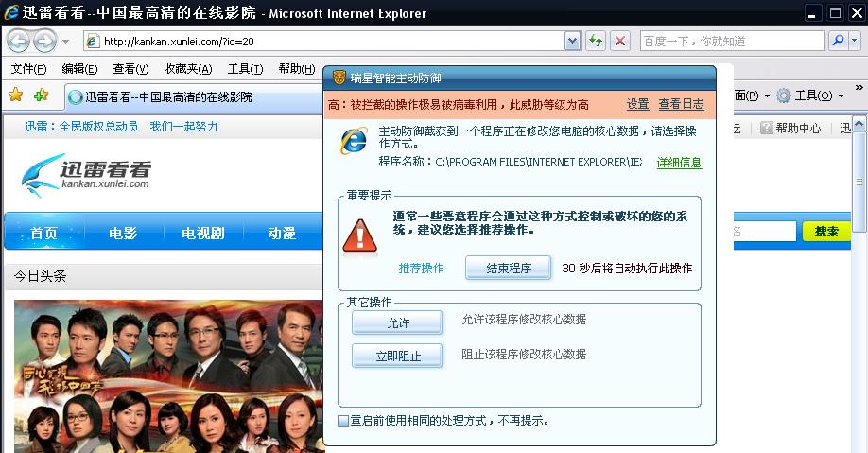868x453 pixels.
Task: Select the 迅雷看看 browser tab
Action: click(194, 96)
